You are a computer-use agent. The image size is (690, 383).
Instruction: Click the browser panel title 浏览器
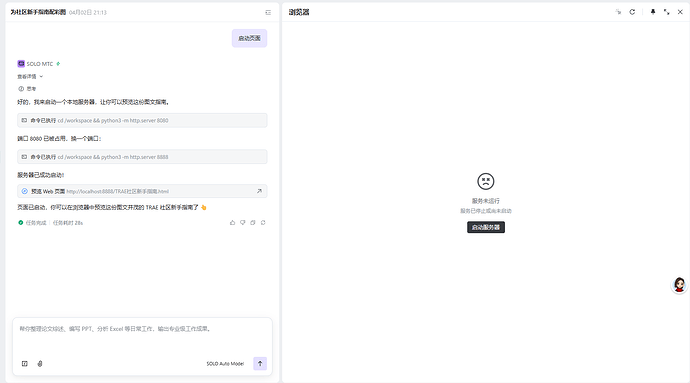coord(299,12)
